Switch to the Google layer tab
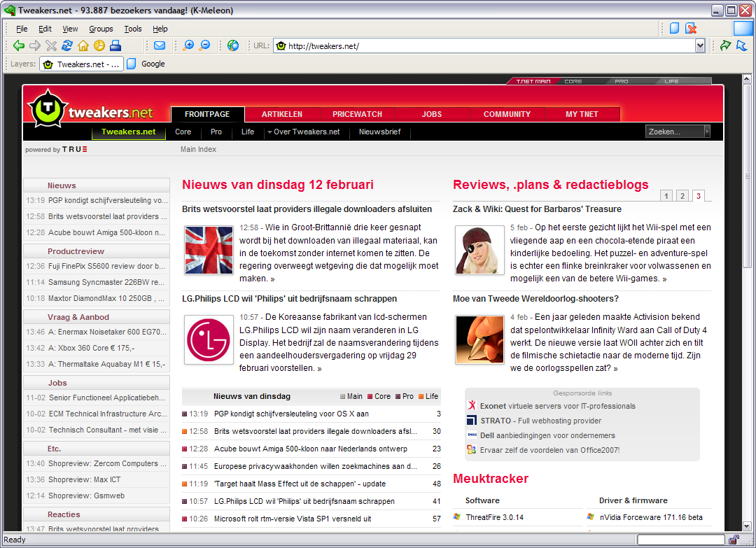The image size is (756, 548). pos(146,64)
